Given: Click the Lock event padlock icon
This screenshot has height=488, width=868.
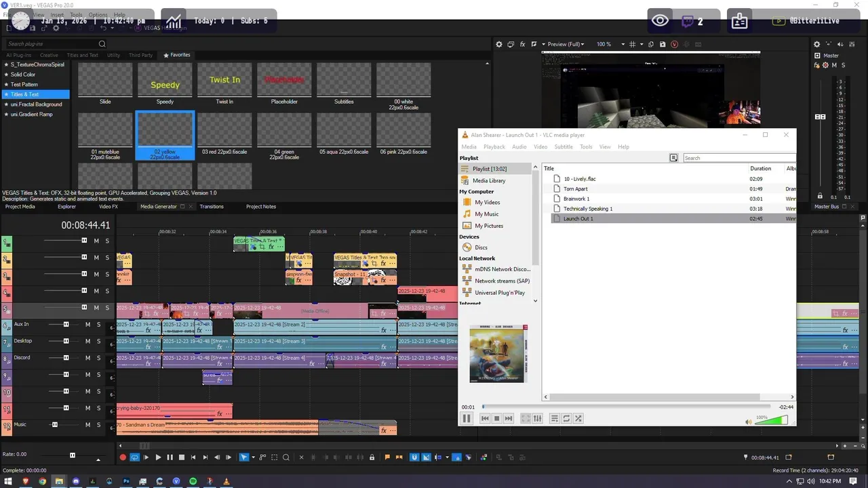Looking at the screenshot, I should click(372, 457).
